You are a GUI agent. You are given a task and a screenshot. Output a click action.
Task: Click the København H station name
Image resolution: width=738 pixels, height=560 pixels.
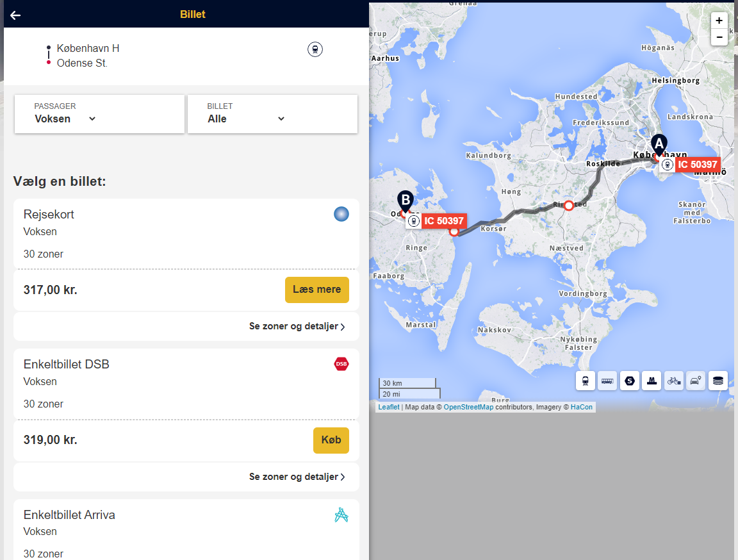88,49
